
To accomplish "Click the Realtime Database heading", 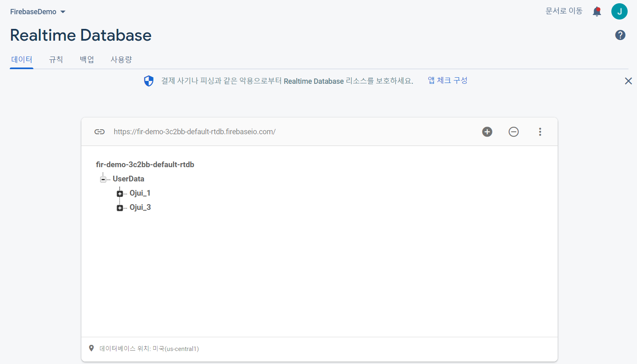I will 81,35.
